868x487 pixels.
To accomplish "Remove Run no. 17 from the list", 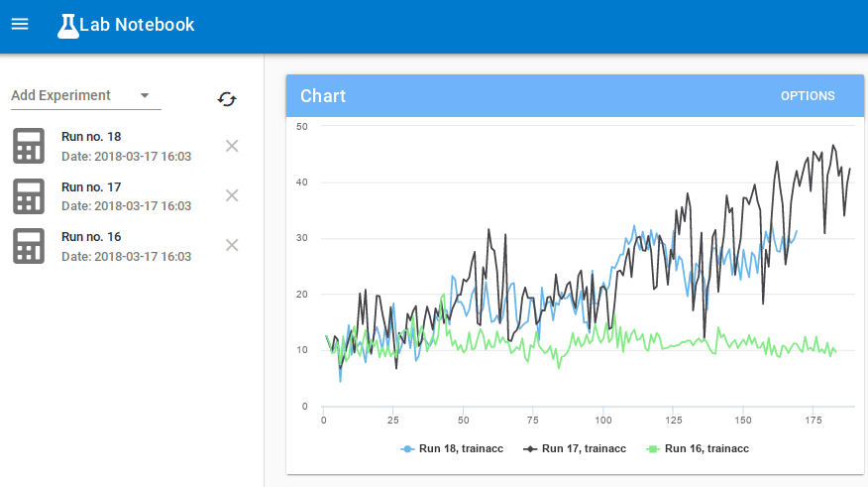I will [x=232, y=195].
